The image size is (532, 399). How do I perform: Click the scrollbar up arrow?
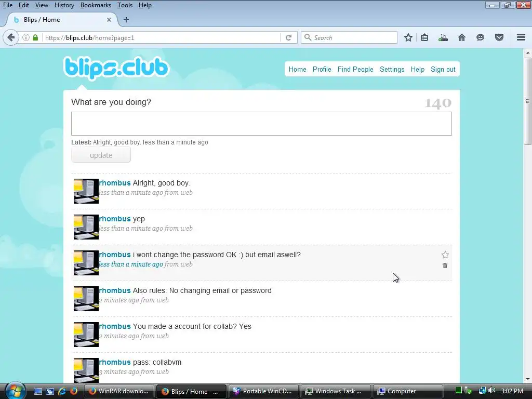[x=527, y=53]
